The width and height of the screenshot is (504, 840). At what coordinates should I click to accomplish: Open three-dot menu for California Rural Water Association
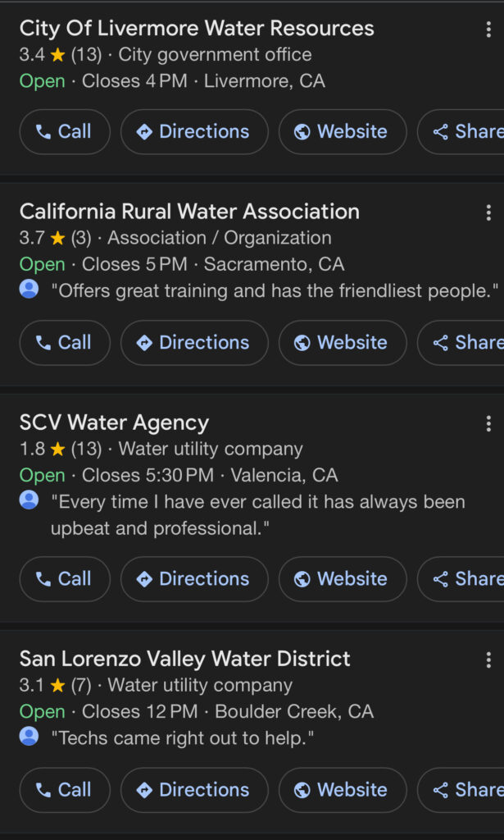pos(488,213)
